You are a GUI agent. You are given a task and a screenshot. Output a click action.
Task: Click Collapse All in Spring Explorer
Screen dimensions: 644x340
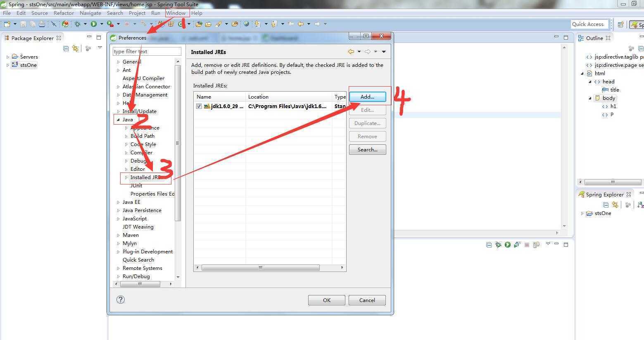[x=606, y=205]
